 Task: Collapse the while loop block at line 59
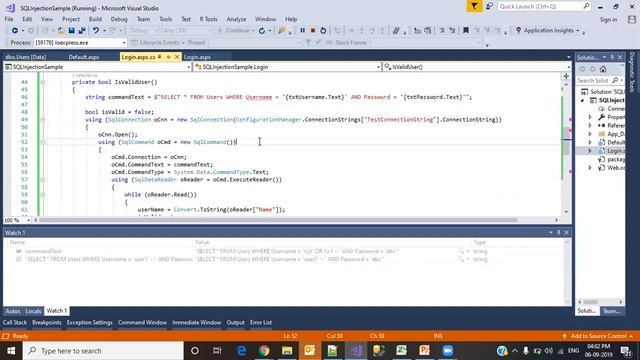[42, 195]
